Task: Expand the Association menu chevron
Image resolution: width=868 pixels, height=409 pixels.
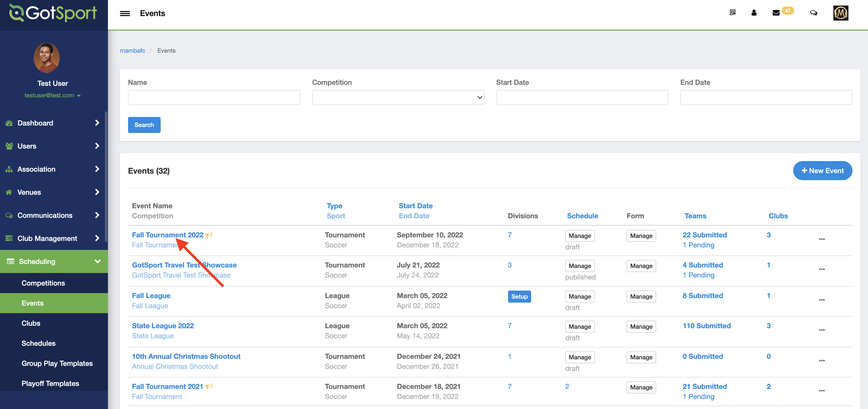Action: (97, 169)
